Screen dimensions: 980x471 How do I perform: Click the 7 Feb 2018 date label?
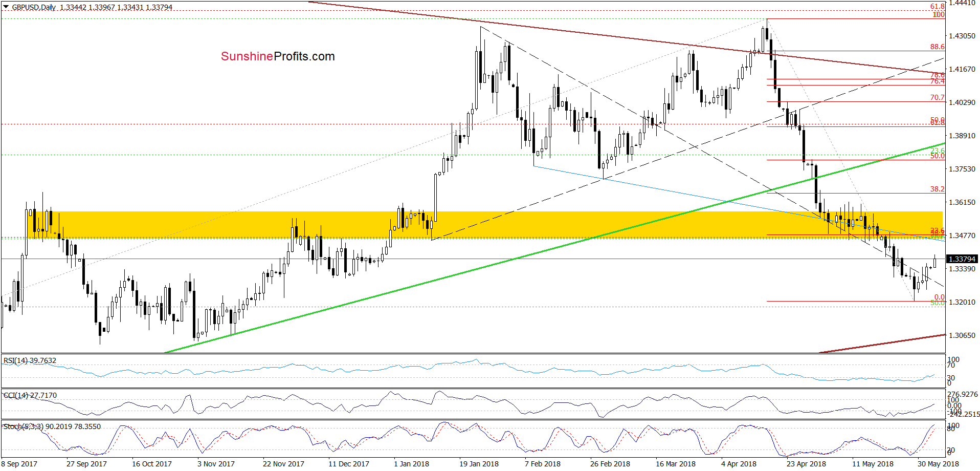(543, 464)
